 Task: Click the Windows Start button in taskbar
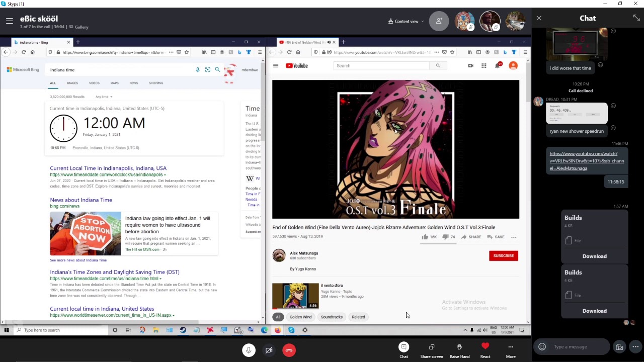(x=7, y=330)
